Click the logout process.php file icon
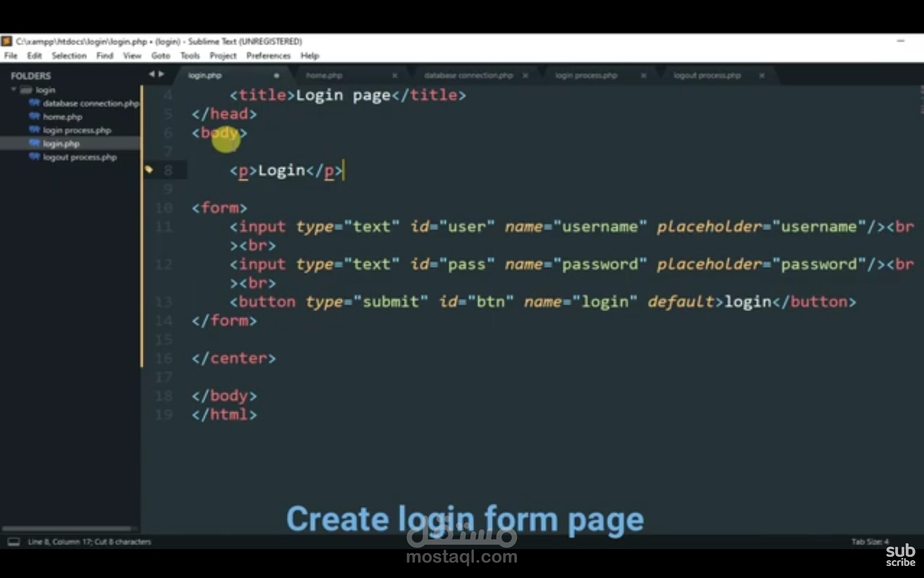Image resolution: width=924 pixels, height=578 pixels. (34, 157)
